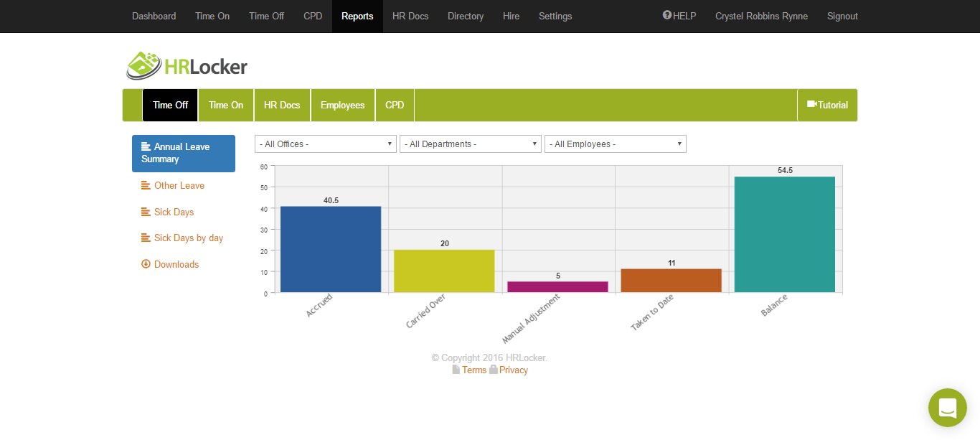Click the Downloads arrow icon in sidebar
980x440 pixels.
(146, 264)
